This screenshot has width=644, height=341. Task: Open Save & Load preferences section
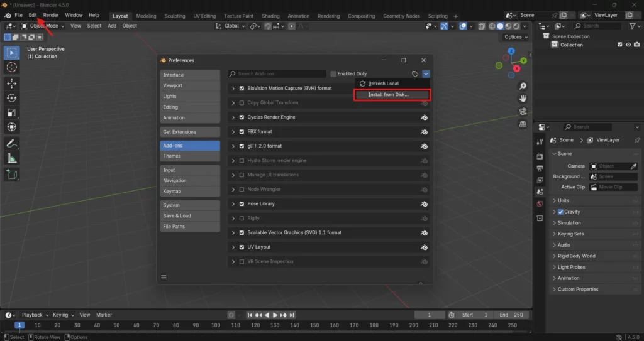coord(190,216)
